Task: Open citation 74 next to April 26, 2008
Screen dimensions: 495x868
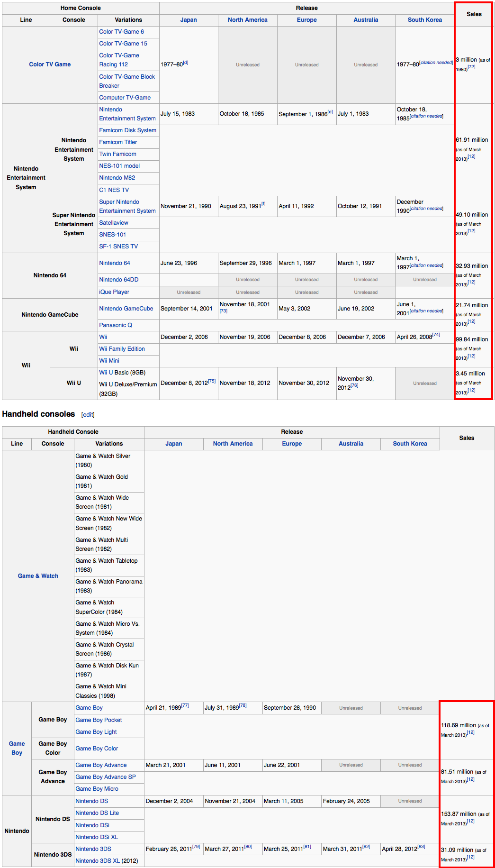Action: (436, 335)
